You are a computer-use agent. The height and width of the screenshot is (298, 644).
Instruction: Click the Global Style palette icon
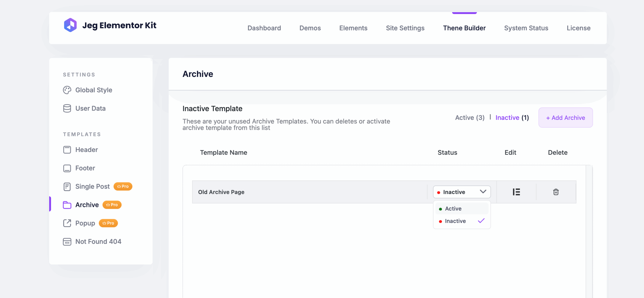click(67, 90)
